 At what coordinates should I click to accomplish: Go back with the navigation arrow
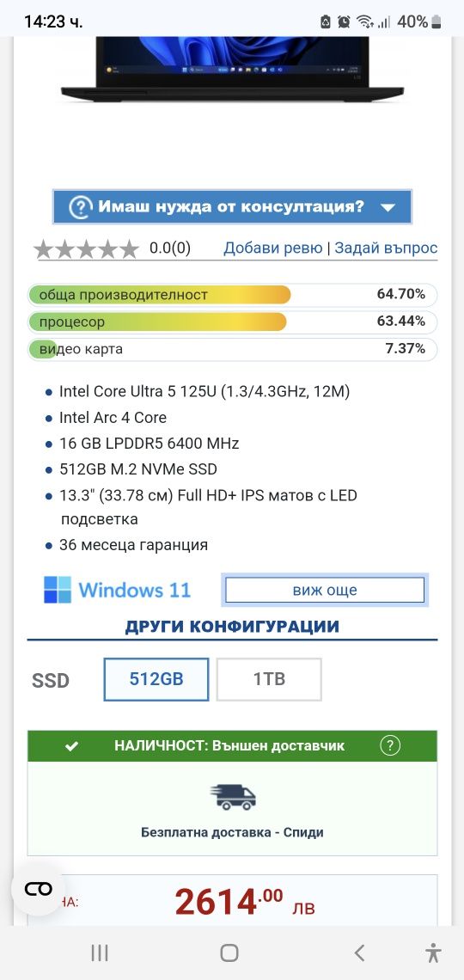click(359, 952)
